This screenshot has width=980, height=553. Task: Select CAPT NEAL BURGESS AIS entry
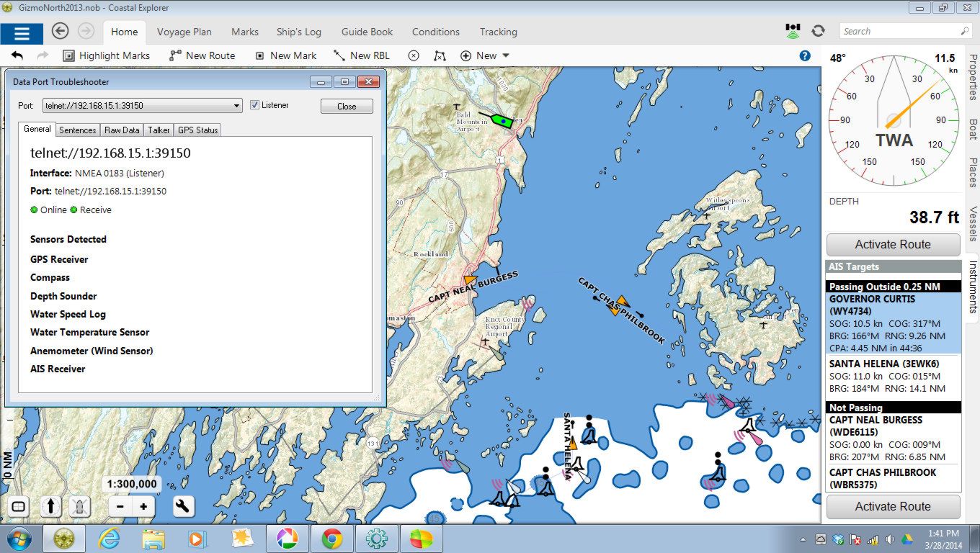point(894,438)
